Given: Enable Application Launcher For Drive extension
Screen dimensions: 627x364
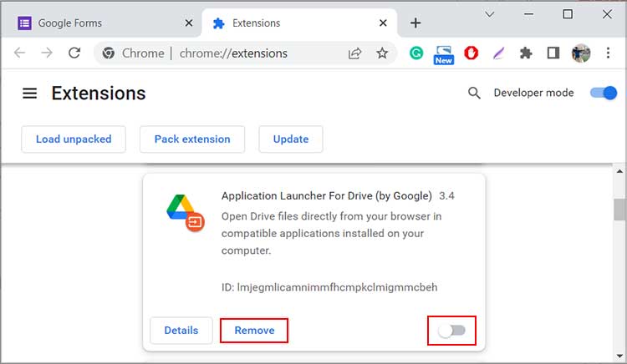Looking at the screenshot, I should (451, 331).
